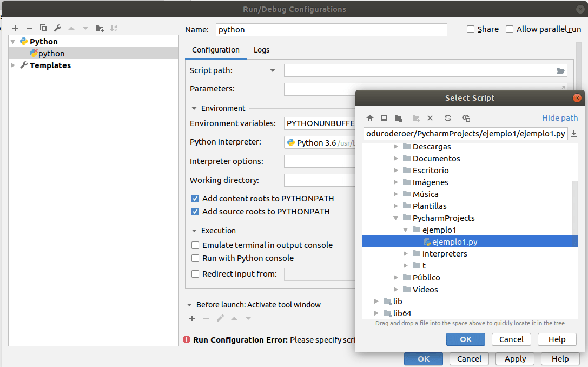
Task: Click Apply in Run/Debug Configurations
Action: [x=516, y=359]
